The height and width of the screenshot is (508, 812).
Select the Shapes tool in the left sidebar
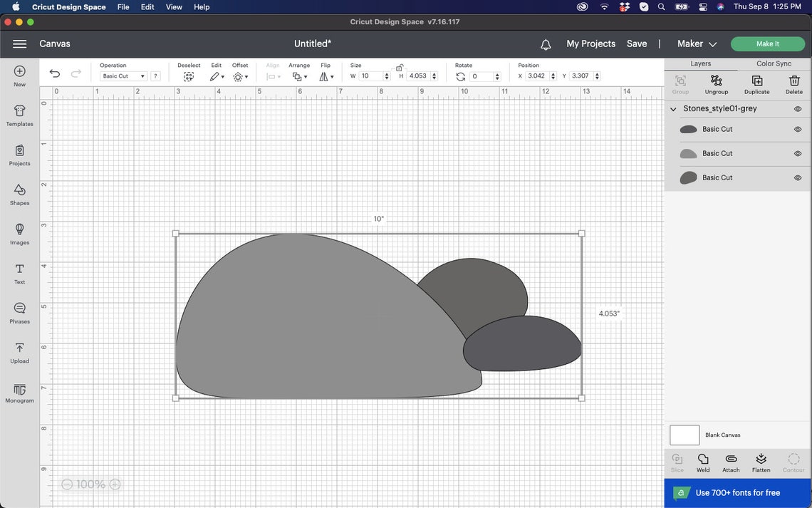19,194
